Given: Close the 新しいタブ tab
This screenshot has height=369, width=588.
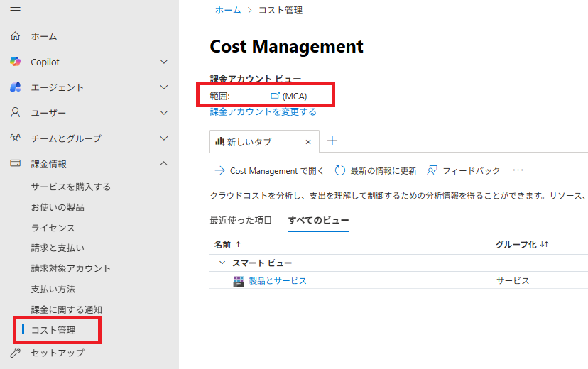Looking at the screenshot, I should coord(308,142).
